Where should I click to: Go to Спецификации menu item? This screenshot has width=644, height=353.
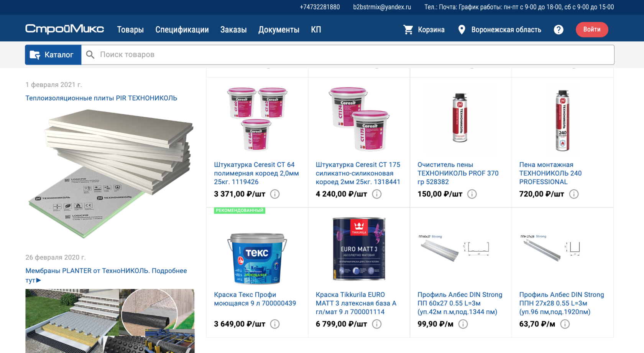pyautogui.click(x=182, y=30)
